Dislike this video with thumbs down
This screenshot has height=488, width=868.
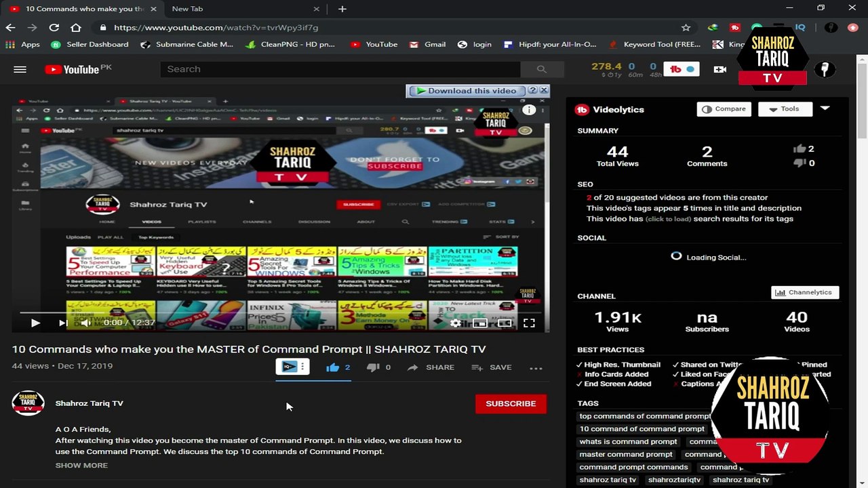tap(372, 367)
